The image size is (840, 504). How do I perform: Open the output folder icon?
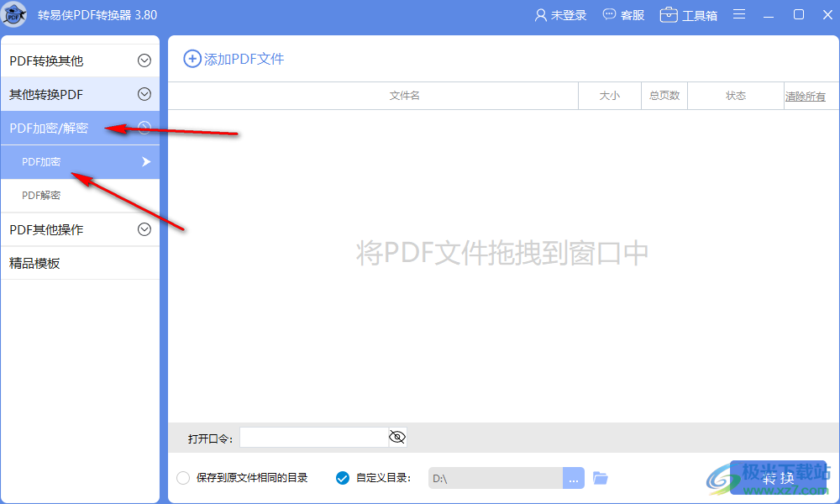click(x=601, y=478)
